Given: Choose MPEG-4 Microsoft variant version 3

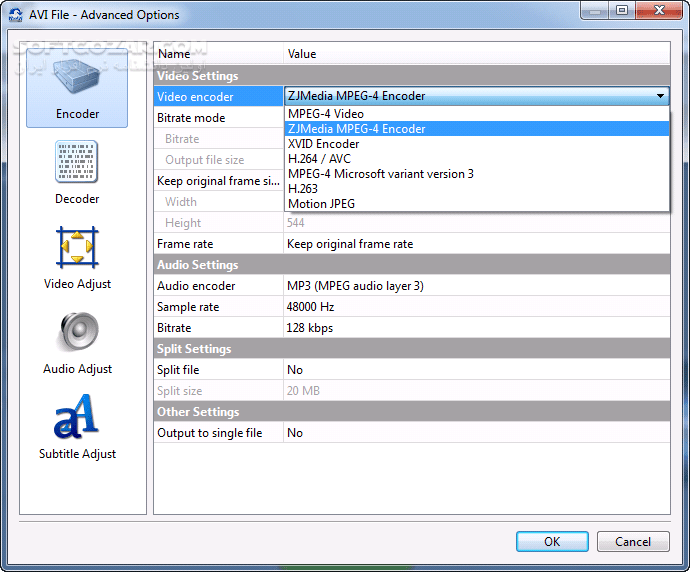Looking at the screenshot, I should click(x=477, y=174).
